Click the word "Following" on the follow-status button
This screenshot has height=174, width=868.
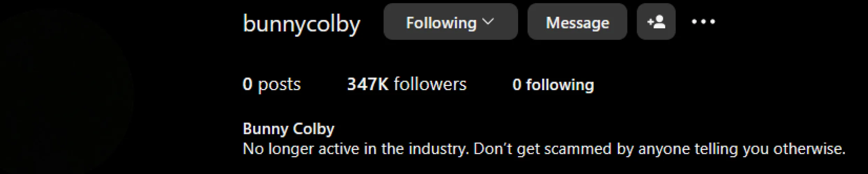(441, 23)
